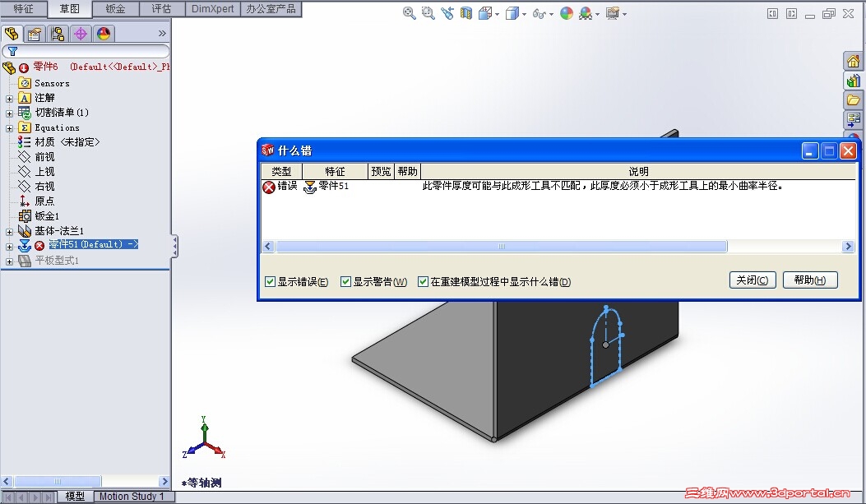This screenshot has width=866, height=504.
Task: Switch to the 钣金 ribbon tab
Action: [x=115, y=9]
